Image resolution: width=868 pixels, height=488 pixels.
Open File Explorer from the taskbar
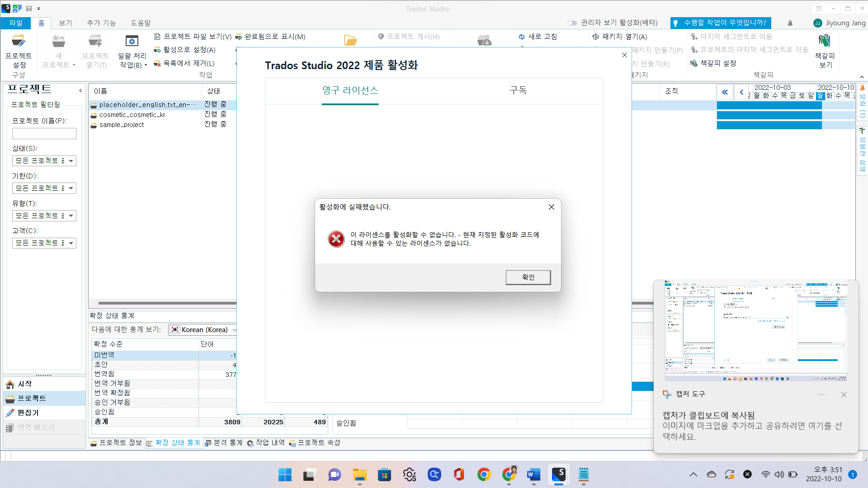pos(359,475)
